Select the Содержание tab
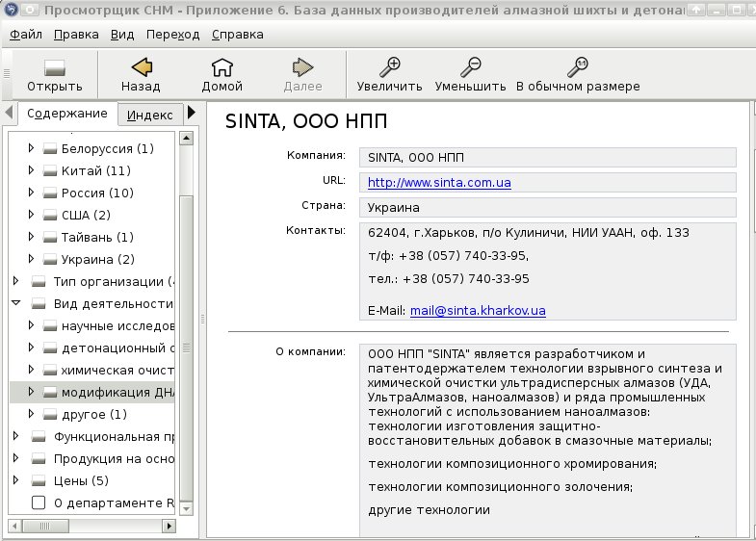Image resolution: width=756 pixels, height=541 pixels. [67, 114]
